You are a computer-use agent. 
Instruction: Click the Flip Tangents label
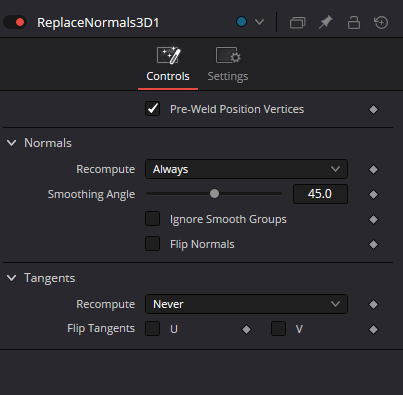coord(101,329)
